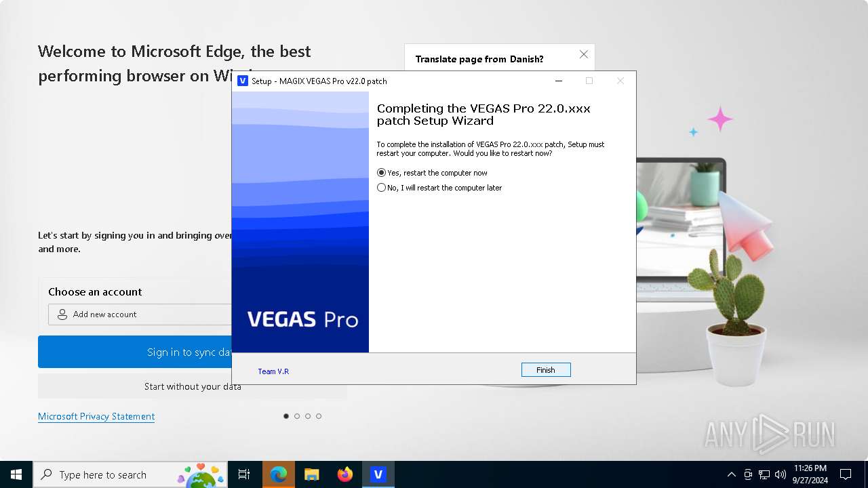Viewport: 868px width, 488px height.
Task: Select first page indicator dot in Edge welcome
Action: [286, 416]
